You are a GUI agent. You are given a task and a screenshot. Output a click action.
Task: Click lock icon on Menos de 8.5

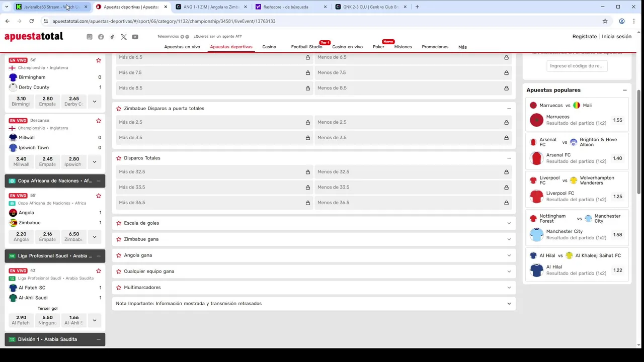point(507,88)
